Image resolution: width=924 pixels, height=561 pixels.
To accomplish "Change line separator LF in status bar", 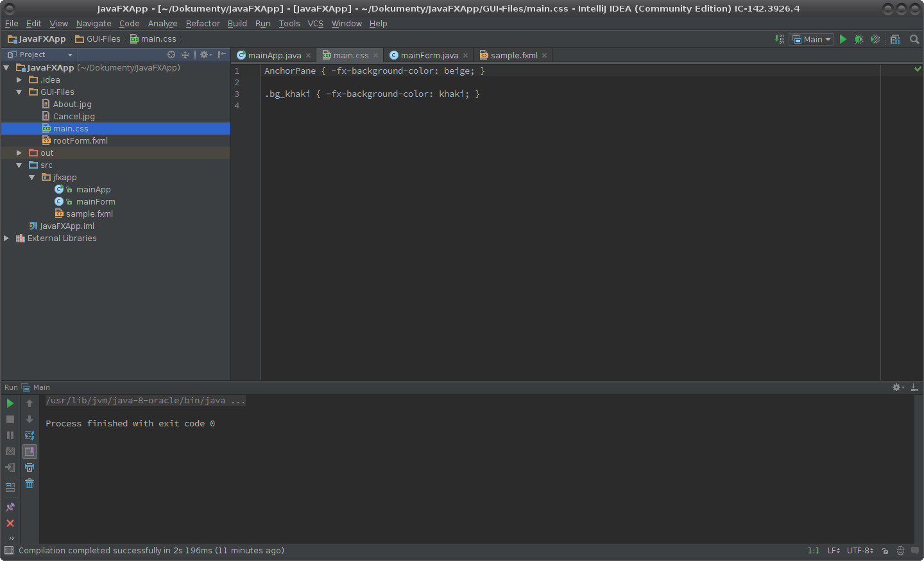I will click(834, 551).
